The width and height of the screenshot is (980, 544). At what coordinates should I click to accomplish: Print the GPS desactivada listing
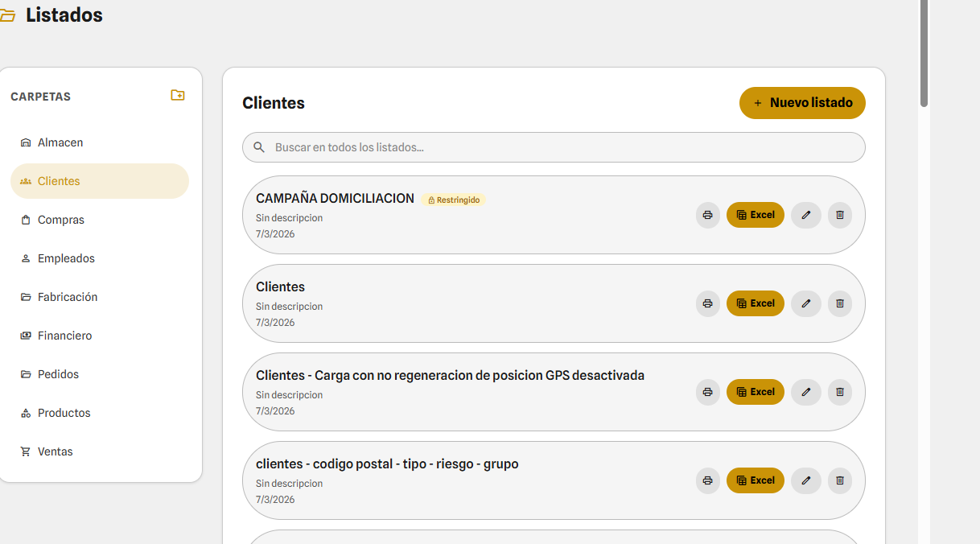click(708, 392)
